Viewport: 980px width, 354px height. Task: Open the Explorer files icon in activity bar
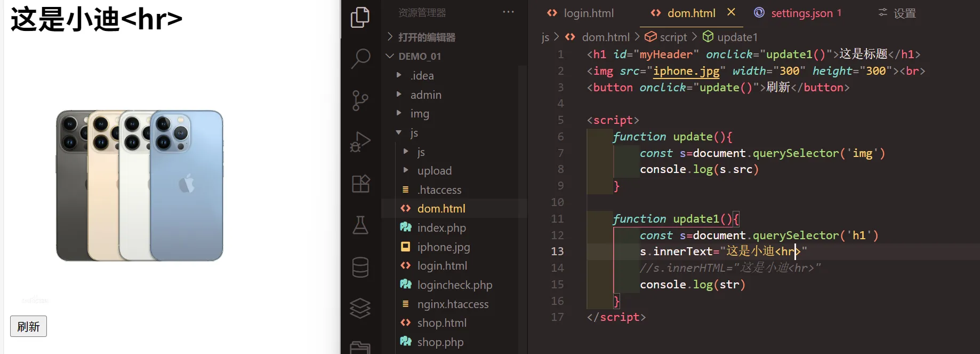click(x=360, y=17)
